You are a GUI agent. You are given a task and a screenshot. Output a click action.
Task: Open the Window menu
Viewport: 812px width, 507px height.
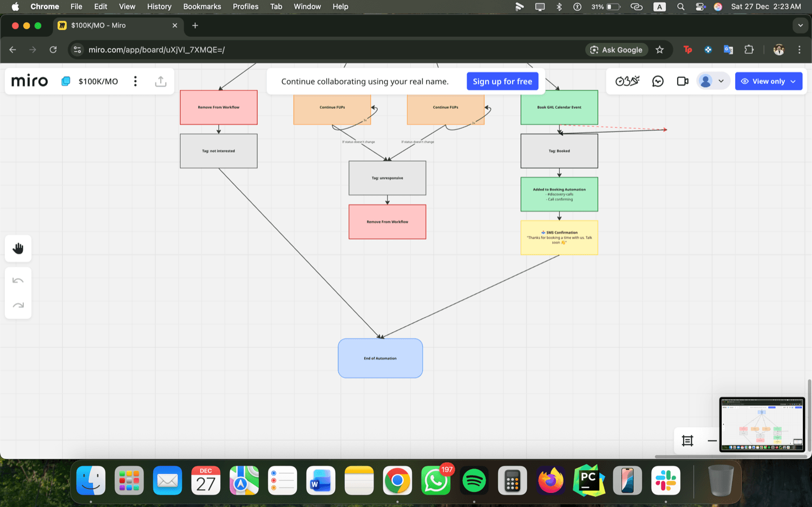click(x=307, y=6)
